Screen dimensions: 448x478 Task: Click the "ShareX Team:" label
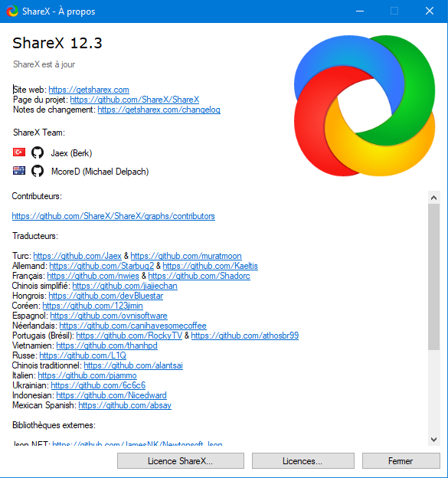point(39,133)
